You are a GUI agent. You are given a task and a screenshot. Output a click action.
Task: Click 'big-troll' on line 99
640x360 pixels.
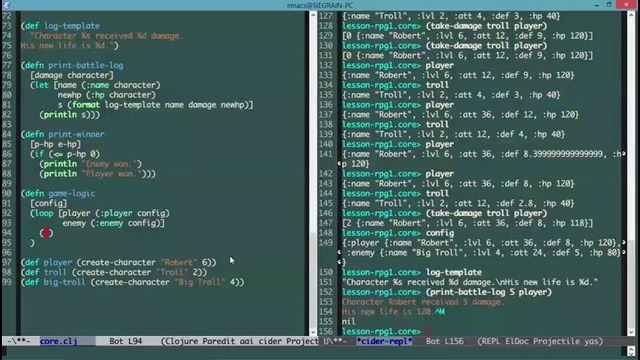[x=65, y=282]
